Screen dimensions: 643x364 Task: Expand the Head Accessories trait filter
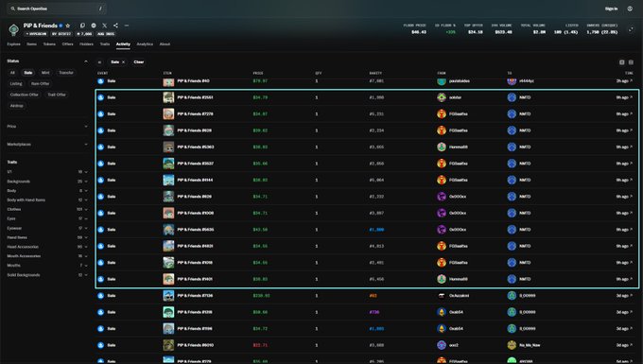click(x=47, y=247)
